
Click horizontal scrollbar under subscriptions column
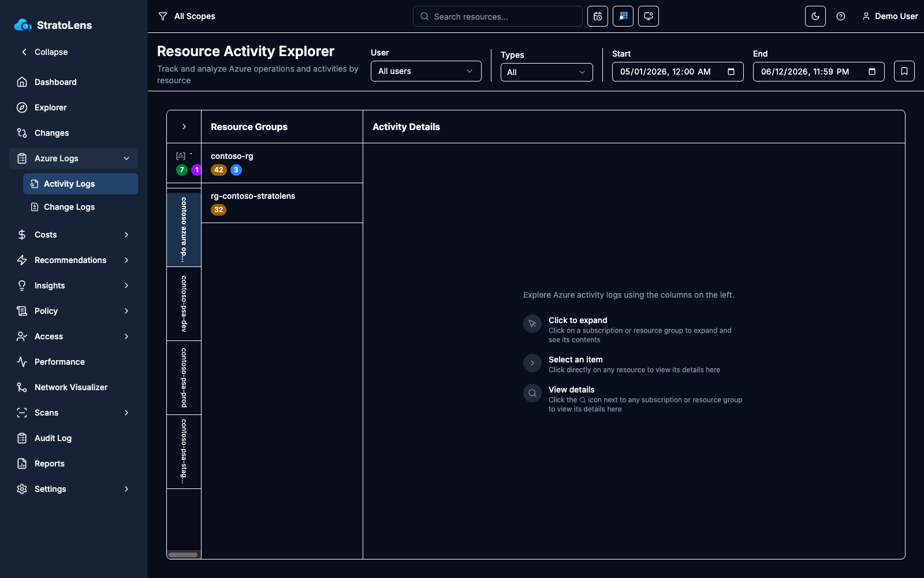[184, 555]
